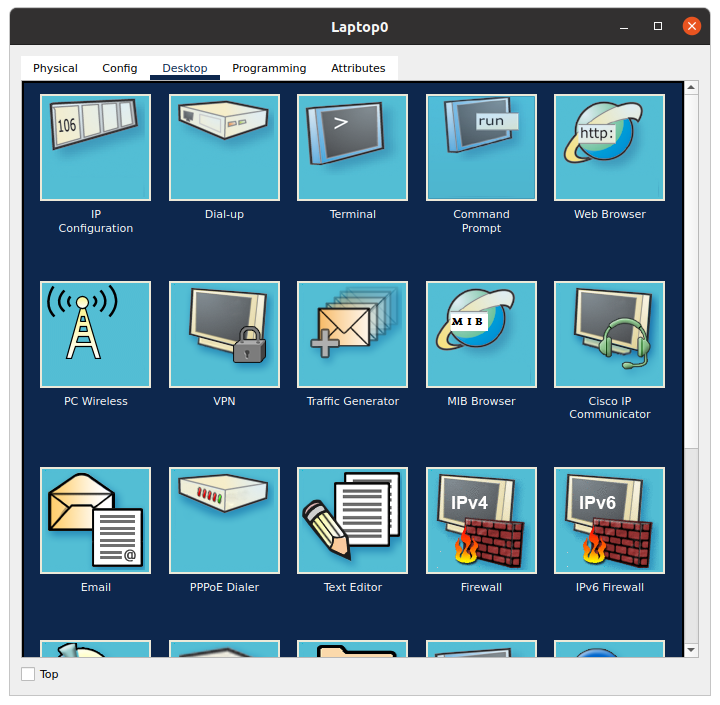Screen dimensions: 720x705
Task: Open the Email client
Action: (x=95, y=520)
